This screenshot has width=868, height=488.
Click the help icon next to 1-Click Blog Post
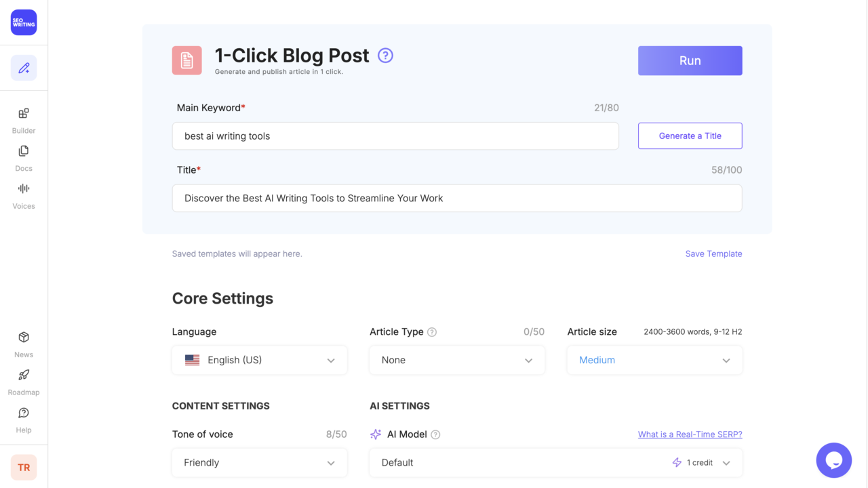(385, 56)
